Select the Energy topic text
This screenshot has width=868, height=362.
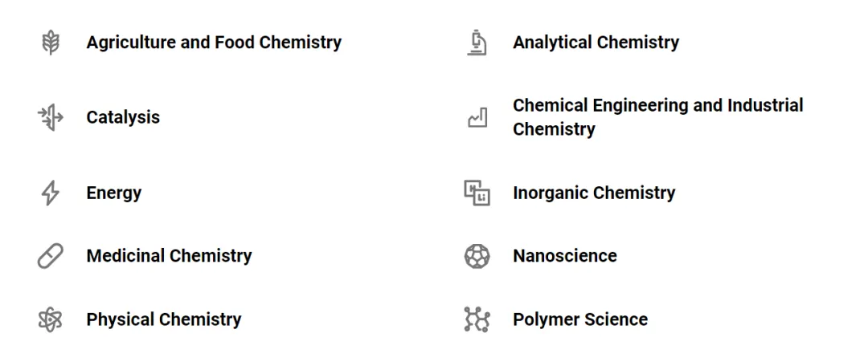point(114,193)
